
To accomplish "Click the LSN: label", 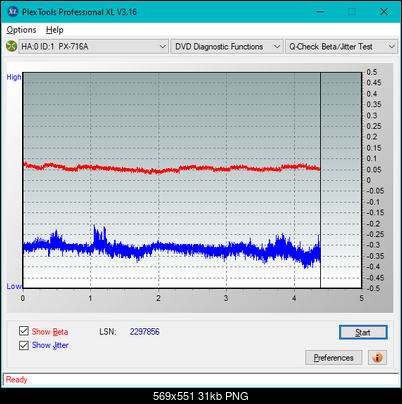I will [108, 332].
